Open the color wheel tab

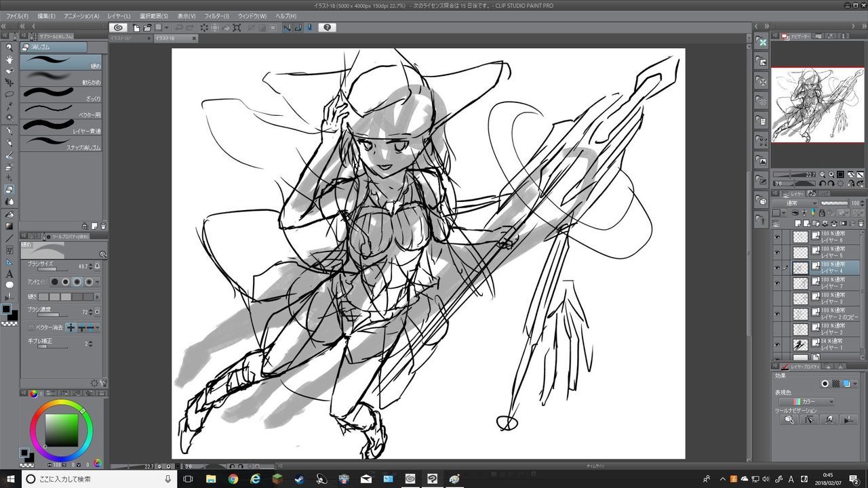point(34,393)
